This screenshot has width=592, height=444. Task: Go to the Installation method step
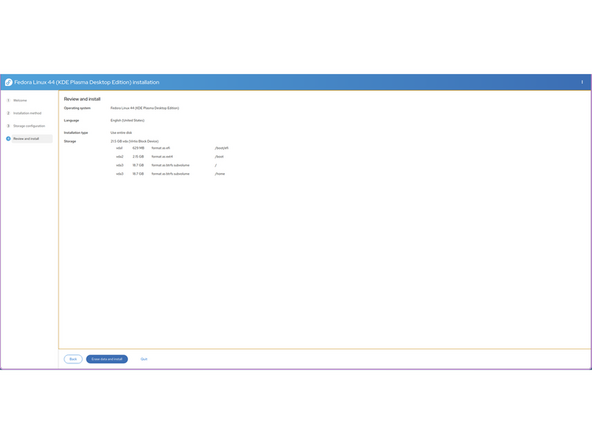[x=27, y=113]
